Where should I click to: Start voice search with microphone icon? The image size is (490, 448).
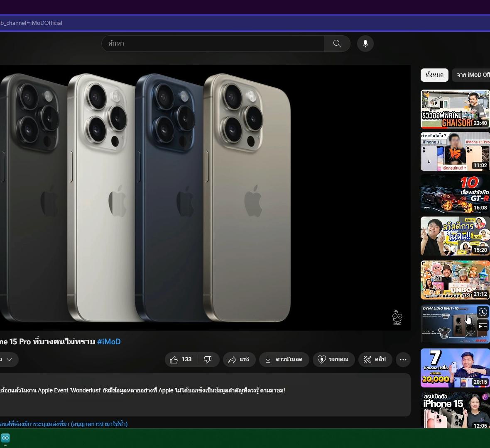coord(365,44)
